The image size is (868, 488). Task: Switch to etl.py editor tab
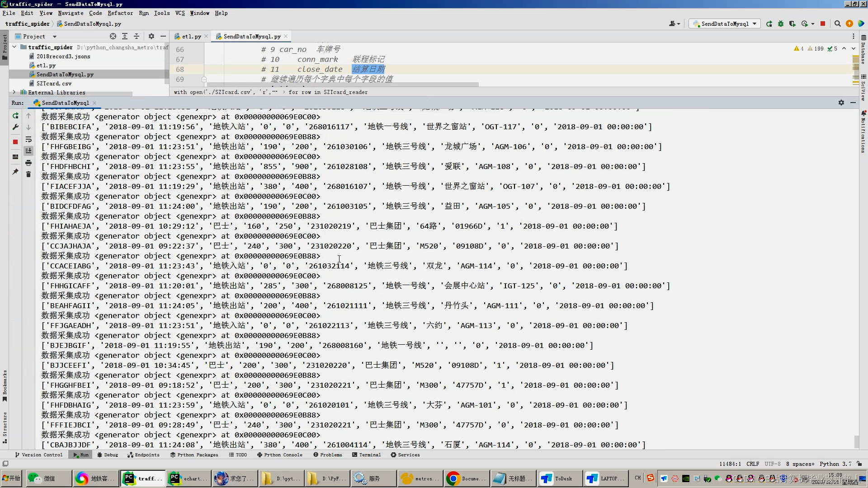point(191,37)
